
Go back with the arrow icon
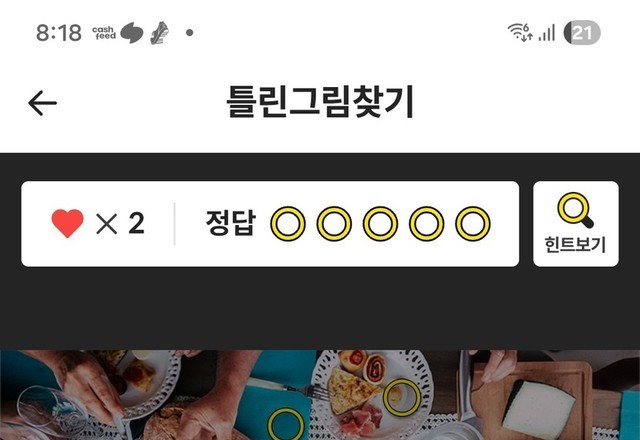[x=42, y=103]
